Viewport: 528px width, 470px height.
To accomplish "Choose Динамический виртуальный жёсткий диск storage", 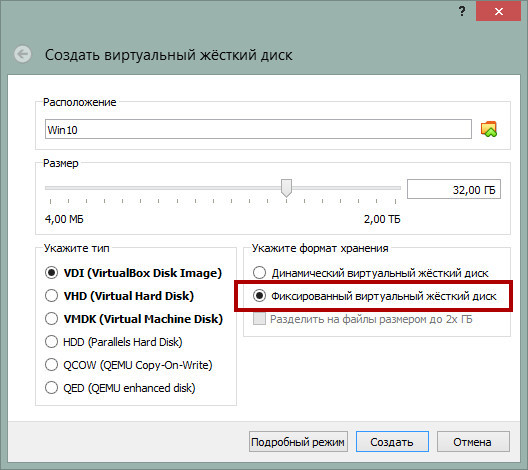I will click(x=259, y=273).
